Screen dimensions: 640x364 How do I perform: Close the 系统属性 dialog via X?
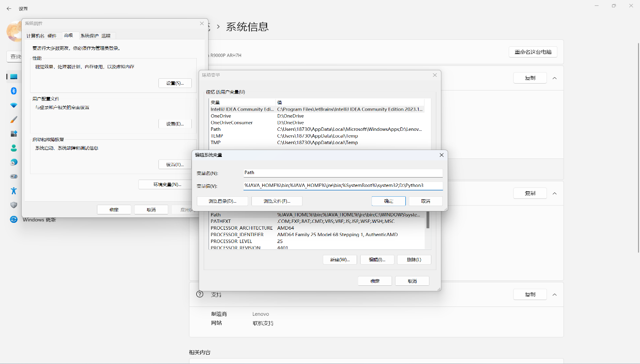click(x=202, y=23)
